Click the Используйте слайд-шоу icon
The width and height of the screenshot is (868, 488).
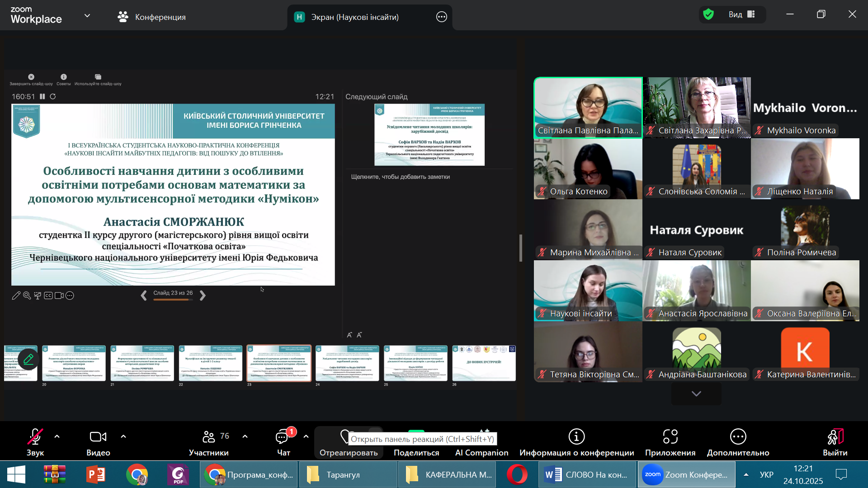point(98,77)
